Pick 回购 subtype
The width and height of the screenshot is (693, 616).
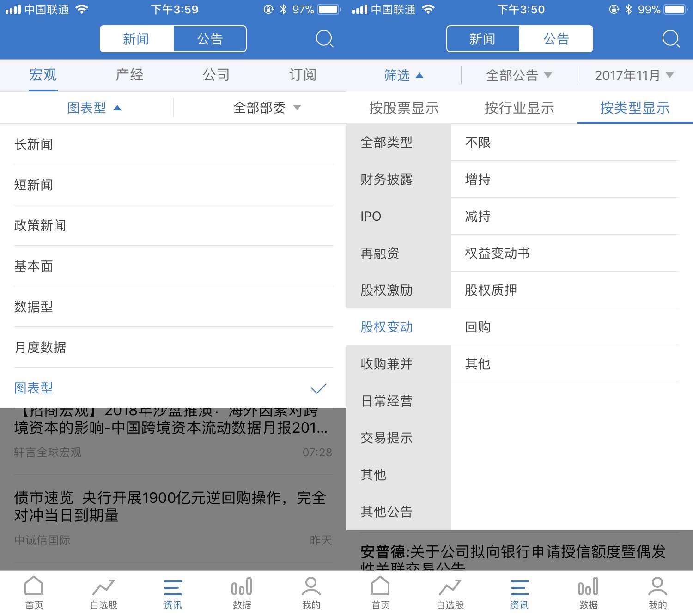click(x=571, y=327)
